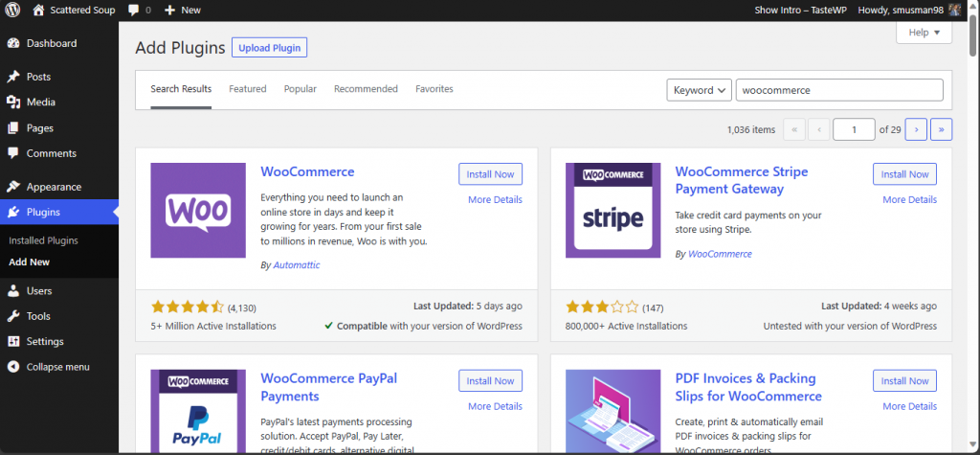
Task: Click Untested with your version of WordPress
Action: [x=850, y=326]
